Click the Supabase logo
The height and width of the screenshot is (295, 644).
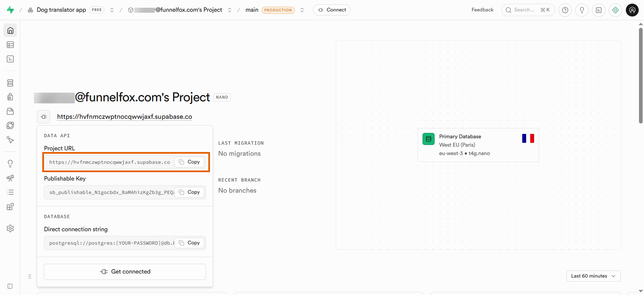pos(10,10)
